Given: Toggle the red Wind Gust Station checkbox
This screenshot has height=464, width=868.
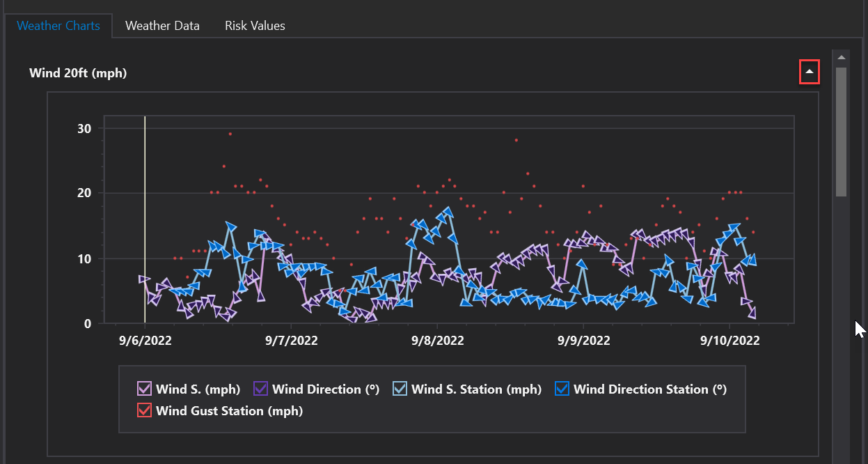Looking at the screenshot, I should pyautogui.click(x=145, y=410).
